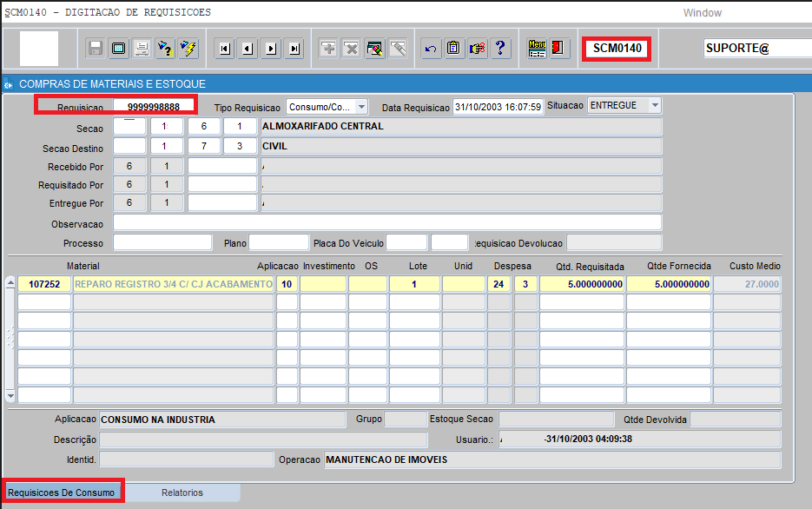
Task: Click the Processo input field
Action: pos(162,242)
